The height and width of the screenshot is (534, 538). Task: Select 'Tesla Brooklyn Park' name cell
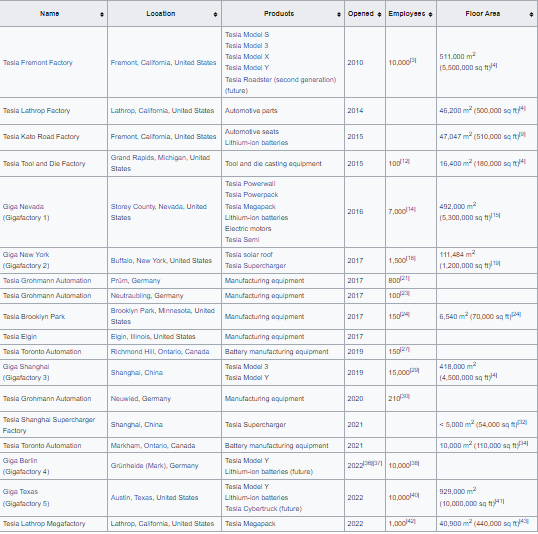click(x=54, y=316)
